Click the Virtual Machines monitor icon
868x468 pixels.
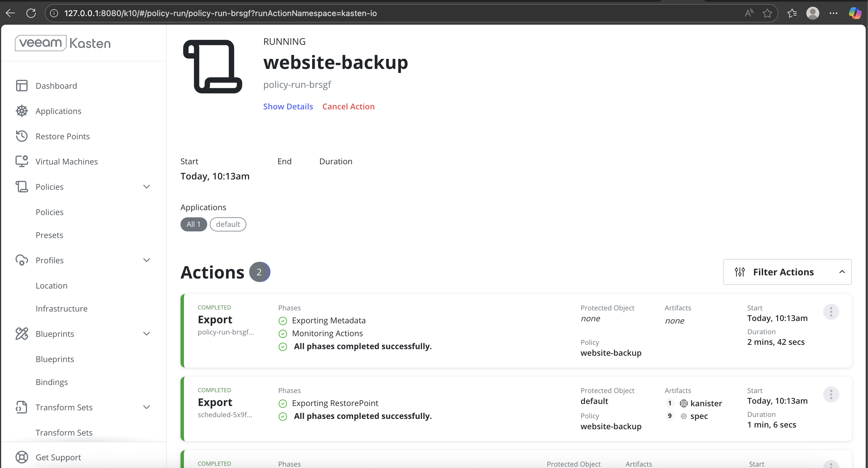(22, 161)
